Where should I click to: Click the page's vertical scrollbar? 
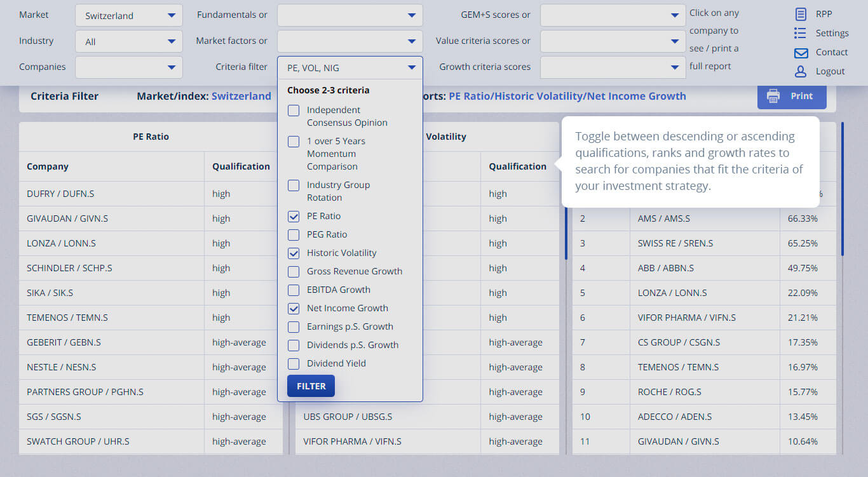coord(843,189)
